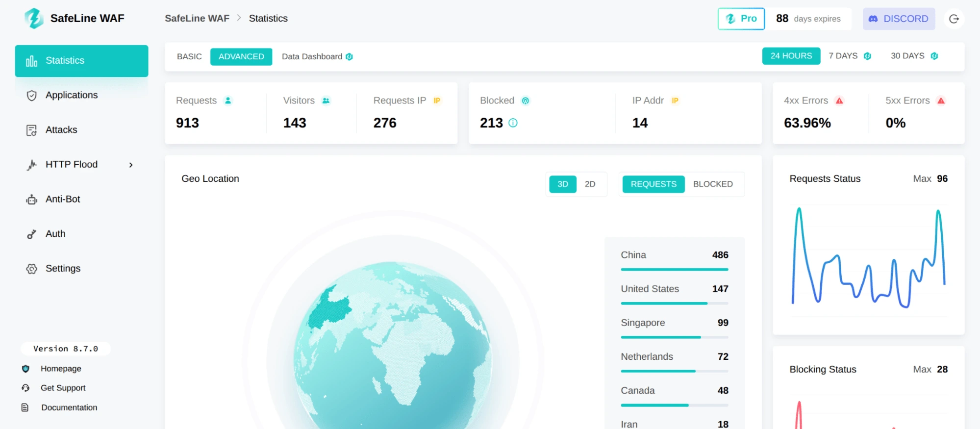Open the Documentation link
980x429 pixels.
(69, 407)
